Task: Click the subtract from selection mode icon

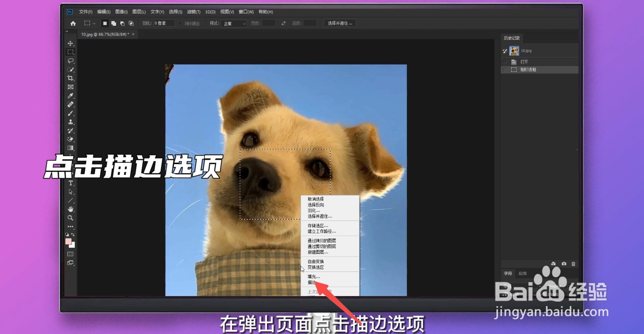Action: tap(122, 23)
